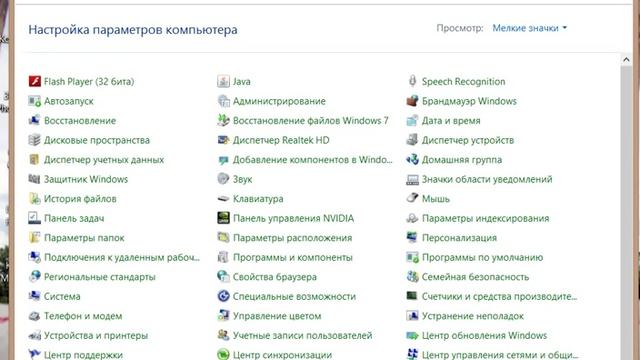Open Свойства браузера link

coord(275,277)
